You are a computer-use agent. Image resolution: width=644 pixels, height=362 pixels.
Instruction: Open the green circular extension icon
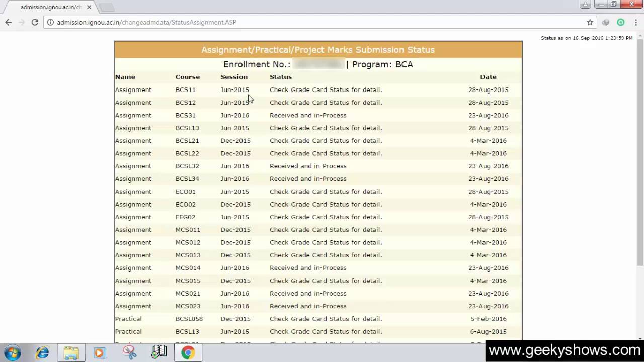pos(621,22)
